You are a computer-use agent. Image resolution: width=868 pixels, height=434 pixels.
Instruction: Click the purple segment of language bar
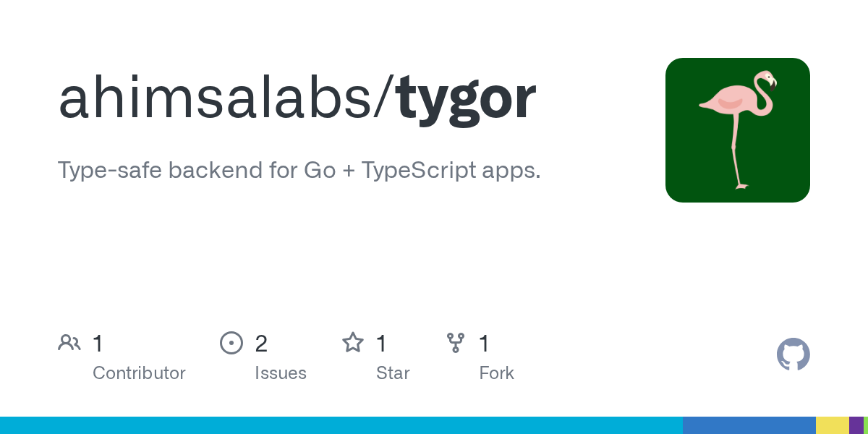tap(856, 425)
